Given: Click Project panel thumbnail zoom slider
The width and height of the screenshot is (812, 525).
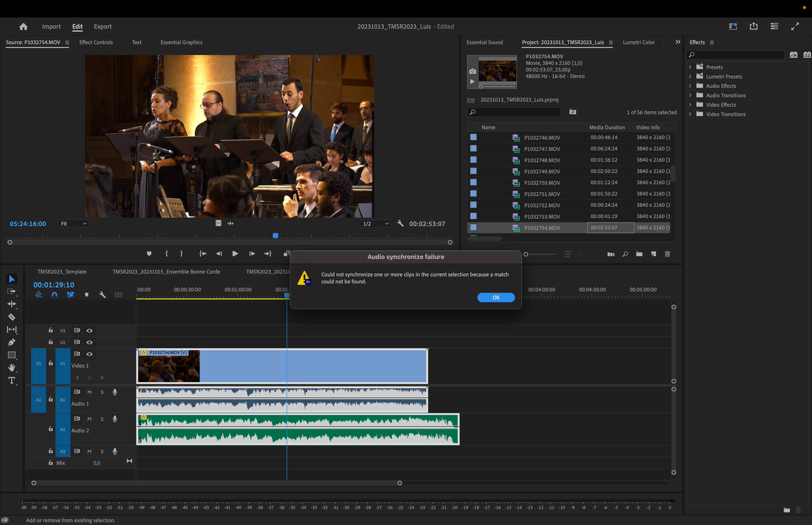Looking at the screenshot, I should pyautogui.click(x=526, y=254).
